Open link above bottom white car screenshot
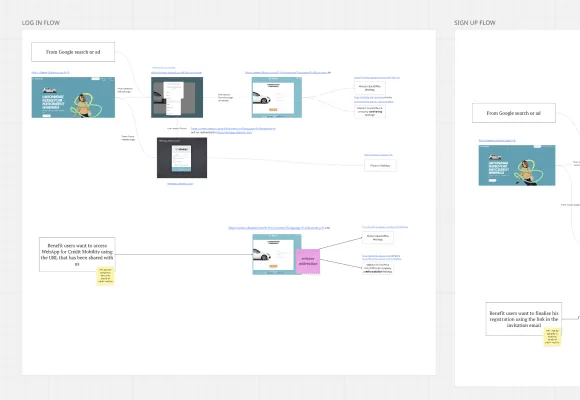The image size is (580, 400). (276, 228)
